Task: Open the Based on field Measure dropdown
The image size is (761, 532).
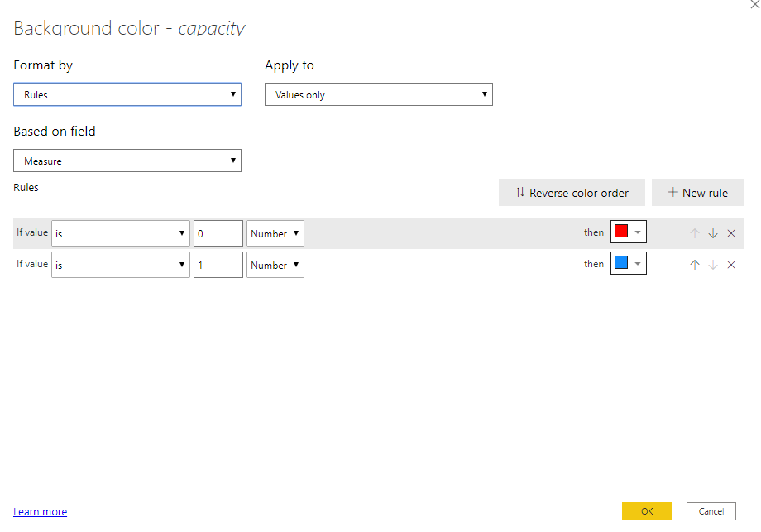Action: coord(127,161)
